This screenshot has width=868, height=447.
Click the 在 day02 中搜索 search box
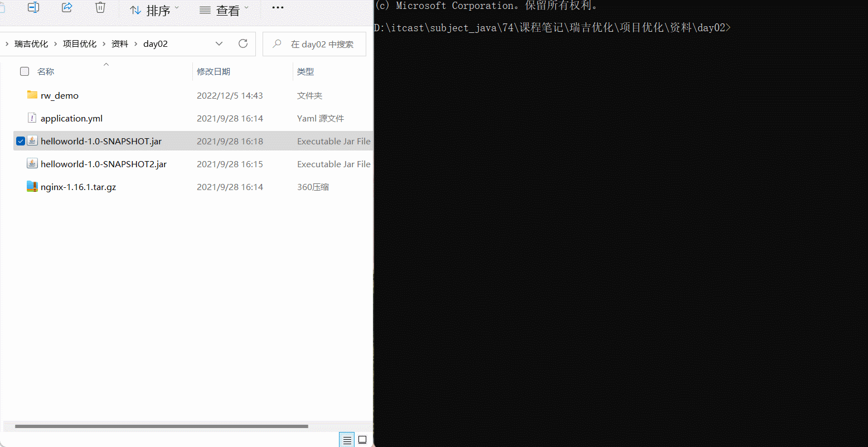click(314, 44)
